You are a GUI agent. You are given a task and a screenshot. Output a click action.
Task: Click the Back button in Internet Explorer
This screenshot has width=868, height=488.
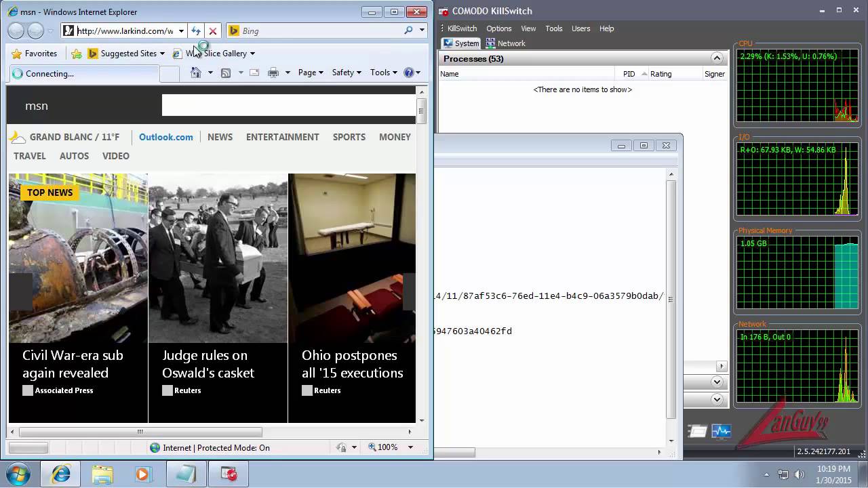point(16,30)
